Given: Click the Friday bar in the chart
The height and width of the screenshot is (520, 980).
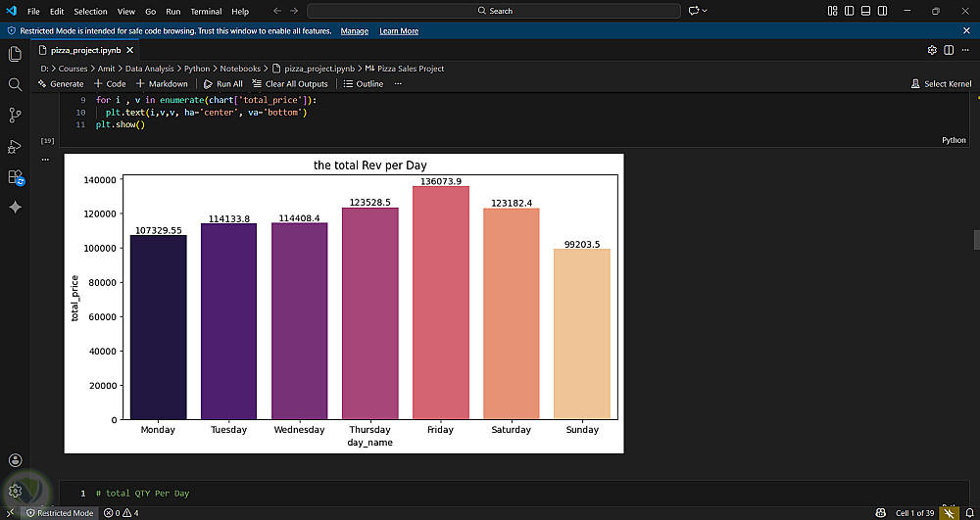Looking at the screenshot, I should [x=441, y=302].
